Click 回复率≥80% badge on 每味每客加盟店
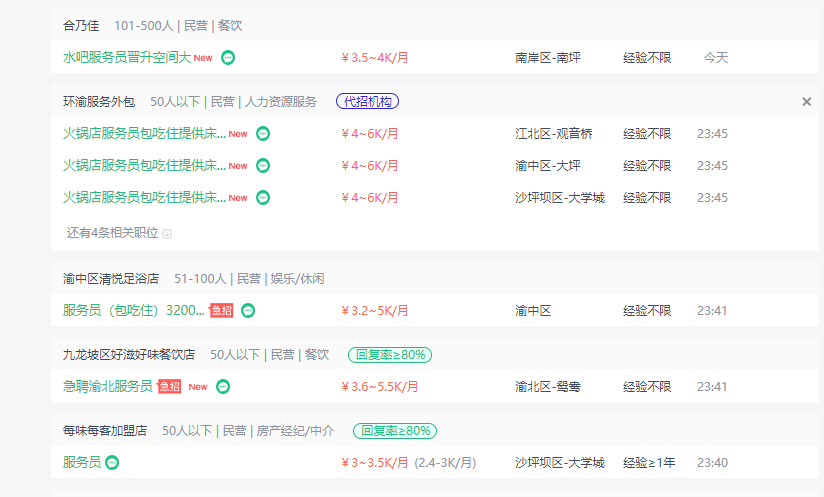This screenshot has width=824, height=497. tap(394, 430)
